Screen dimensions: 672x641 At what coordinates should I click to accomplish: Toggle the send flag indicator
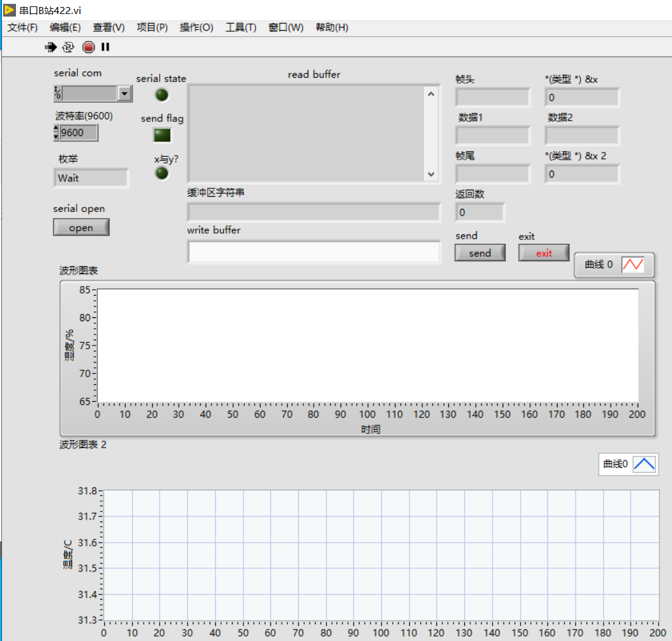[x=161, y=135]
